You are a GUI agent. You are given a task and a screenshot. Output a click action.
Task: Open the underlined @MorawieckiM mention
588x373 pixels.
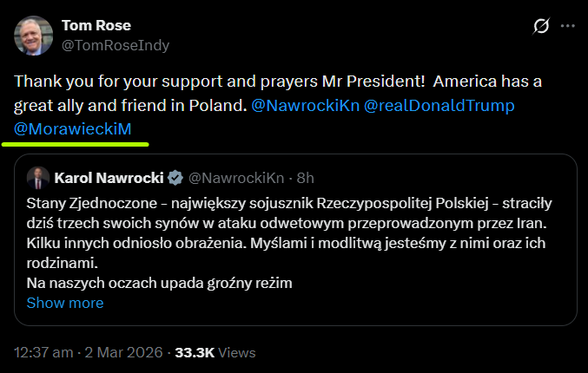[x=82, y=128]
